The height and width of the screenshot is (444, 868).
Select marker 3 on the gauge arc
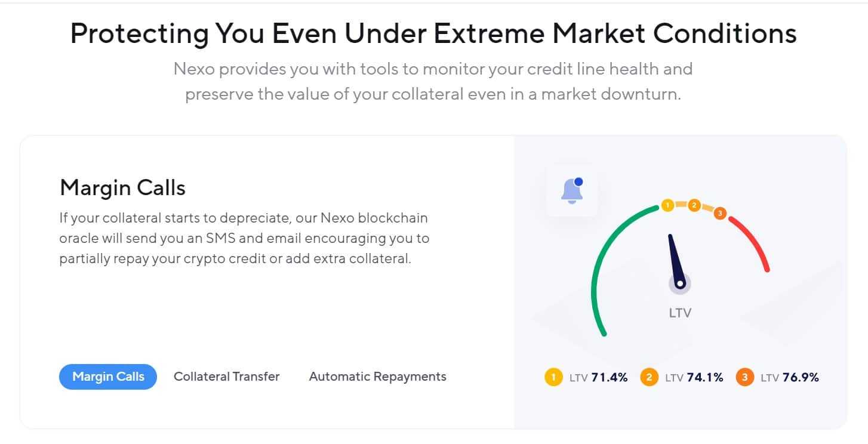(x=720, y=213)
